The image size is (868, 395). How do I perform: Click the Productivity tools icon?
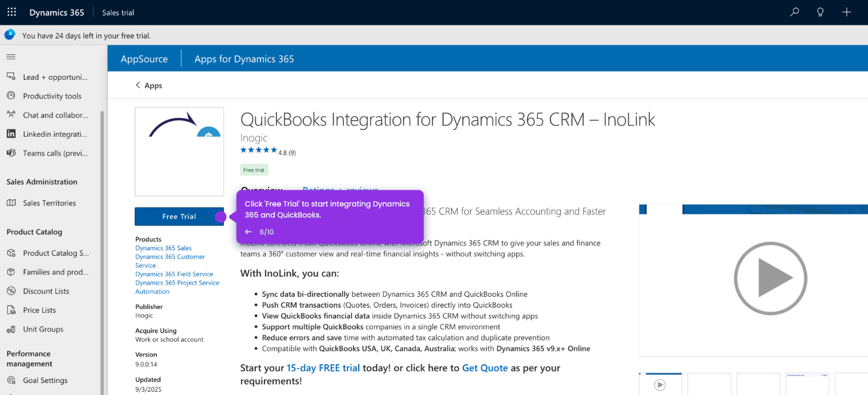pyautogui.click(x=11, y=96)
